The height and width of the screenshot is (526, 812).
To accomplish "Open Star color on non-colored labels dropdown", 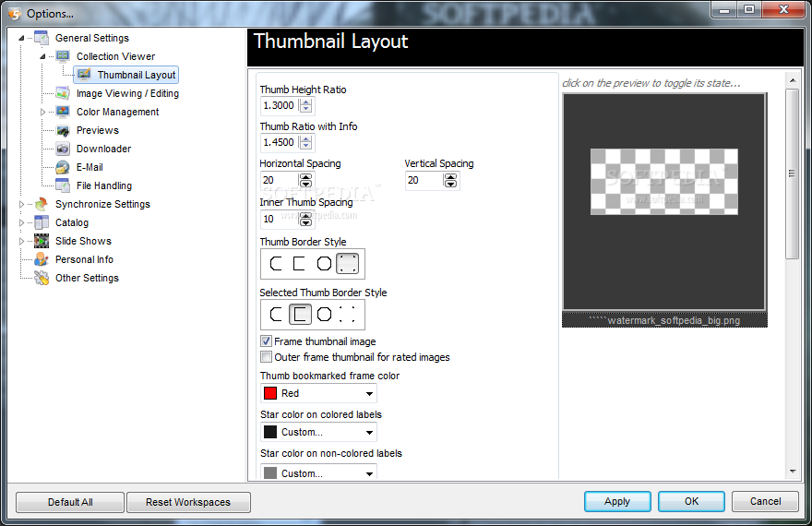I will pos(369,473).
